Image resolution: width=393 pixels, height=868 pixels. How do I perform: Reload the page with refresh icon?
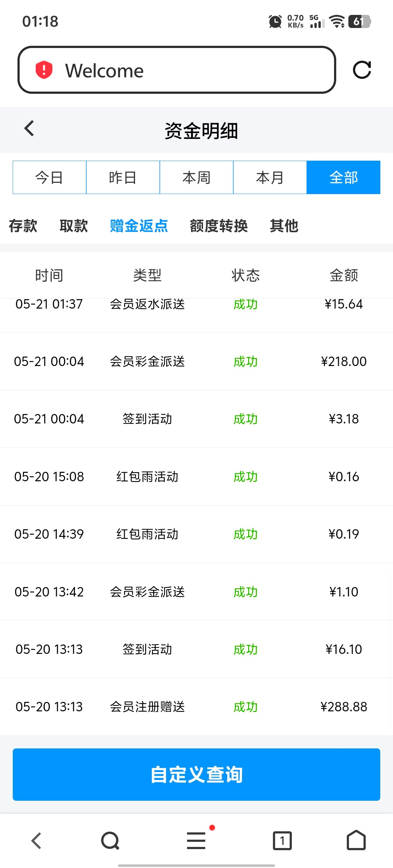[x=362, y=70]
